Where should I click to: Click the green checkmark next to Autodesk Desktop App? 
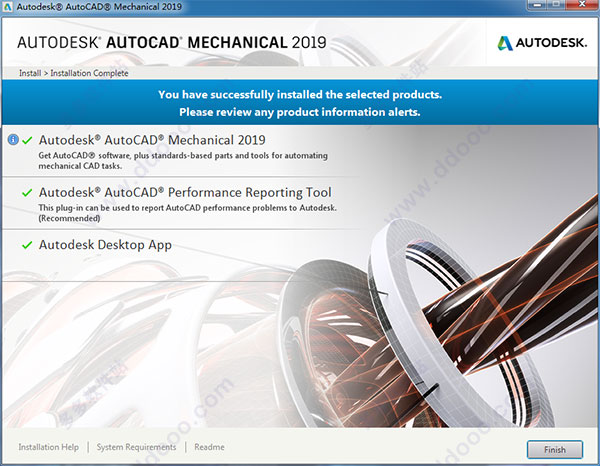(x=27, y=245)
